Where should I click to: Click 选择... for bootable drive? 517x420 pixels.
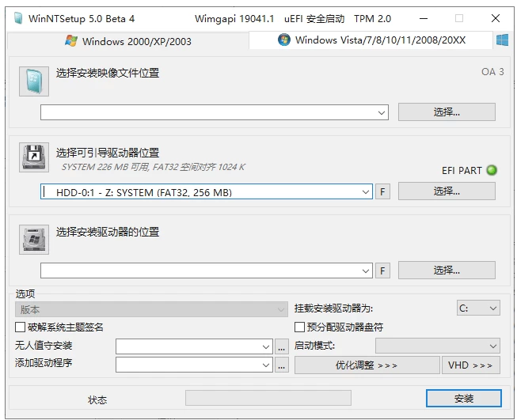[x=447, y=191]
